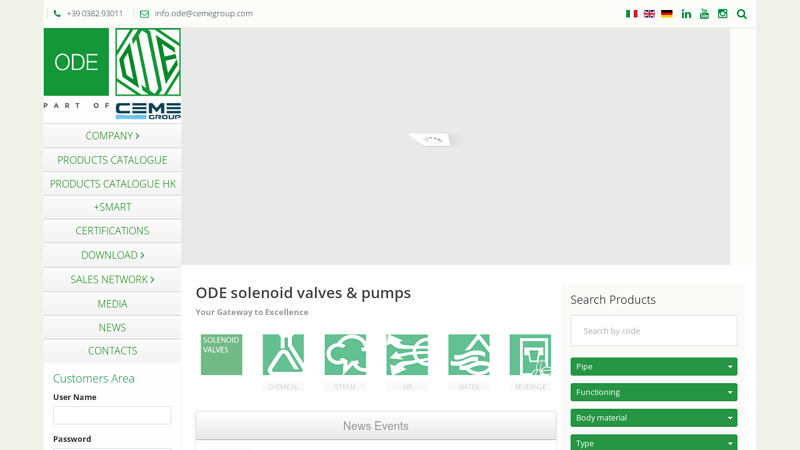Open the Certifications menu item

(x=112, y=231)
